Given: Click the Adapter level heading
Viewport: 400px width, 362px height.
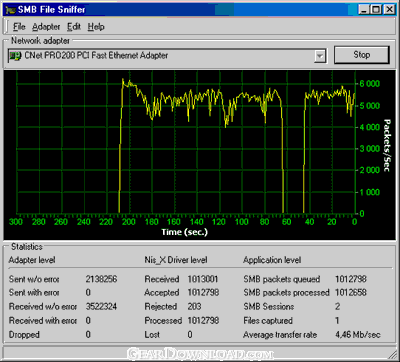Looking at the screenshot, I should pyautogui.click(x=32, y=260).
